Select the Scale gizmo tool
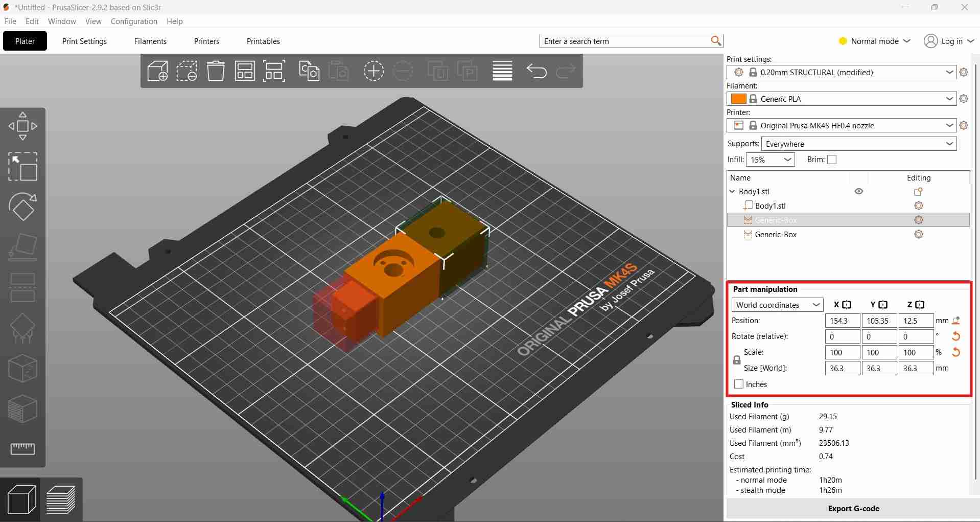The height and width of the screenshot is (522, 980). pyautogui.click(x=22, y=166)
